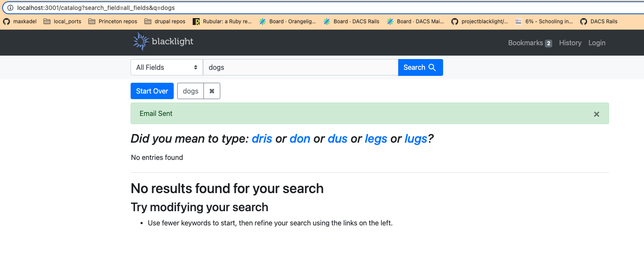Image resolution: width=644 pixels, height=253 pixels.
Task: Open the drupal repos bookmark folder
Action: (x=165, y=21)
